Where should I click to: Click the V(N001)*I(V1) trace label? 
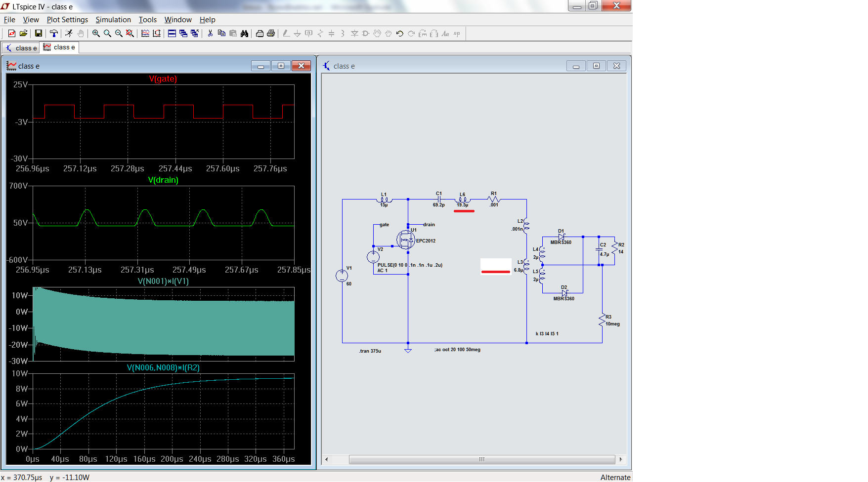(x=163, y=281)
